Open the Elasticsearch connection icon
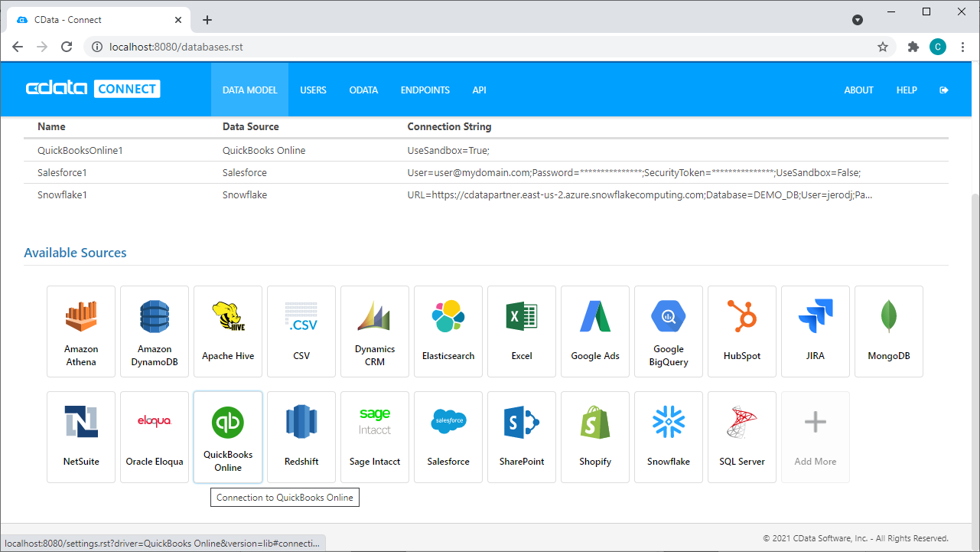980x552 pixels. point(448,331)
